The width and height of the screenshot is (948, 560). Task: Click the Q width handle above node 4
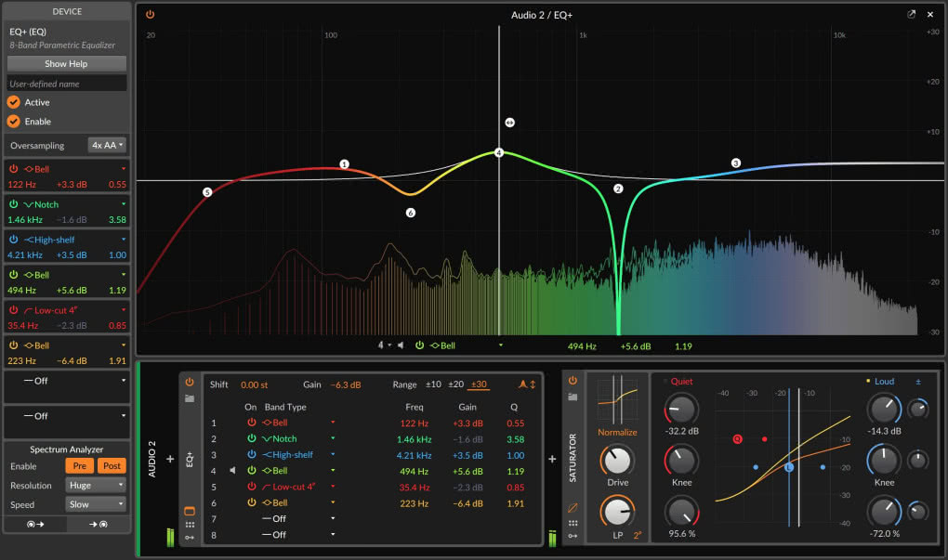[509, 123]
